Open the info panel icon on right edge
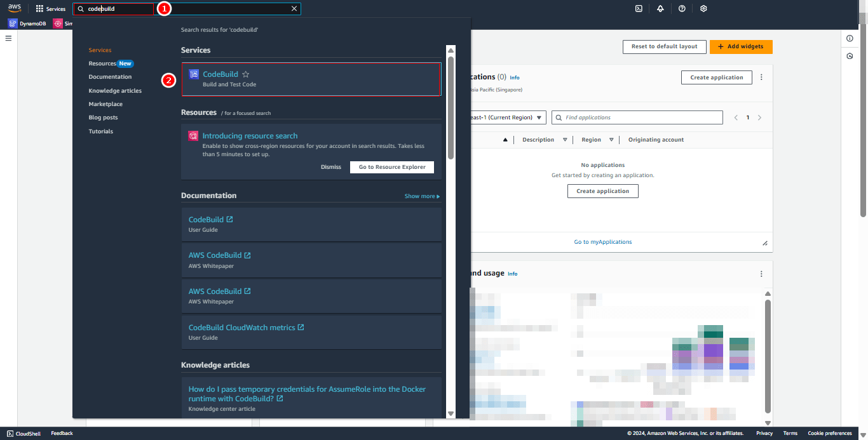This screenshot has width=868, height=440. click(x=850, y=39)
